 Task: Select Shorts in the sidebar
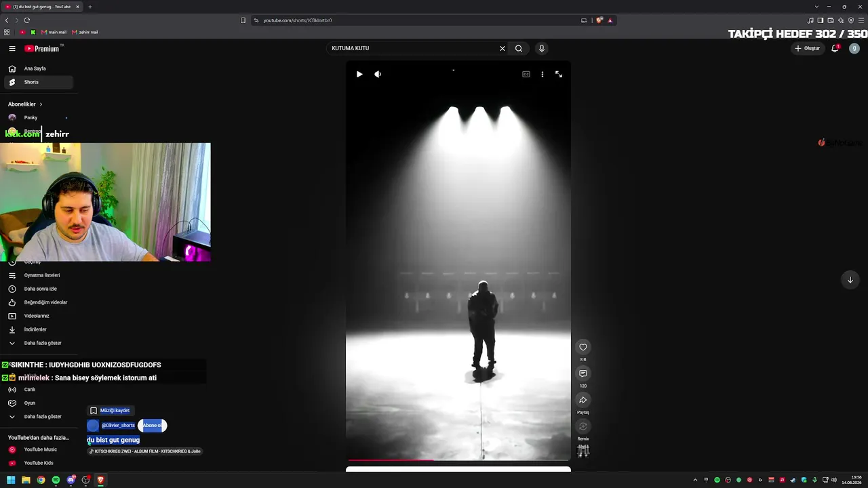(x=38, y=82)
